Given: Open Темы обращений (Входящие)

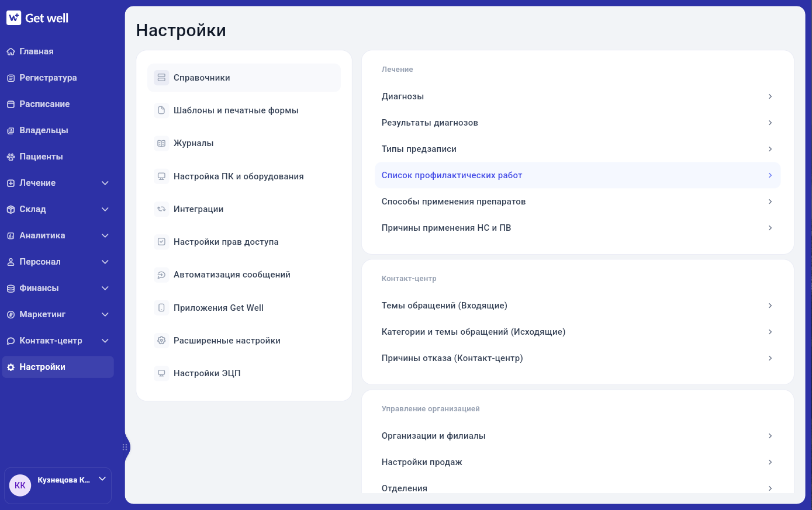Looking at the screenshot, I should pyautogui.click(x=578, y=306).
